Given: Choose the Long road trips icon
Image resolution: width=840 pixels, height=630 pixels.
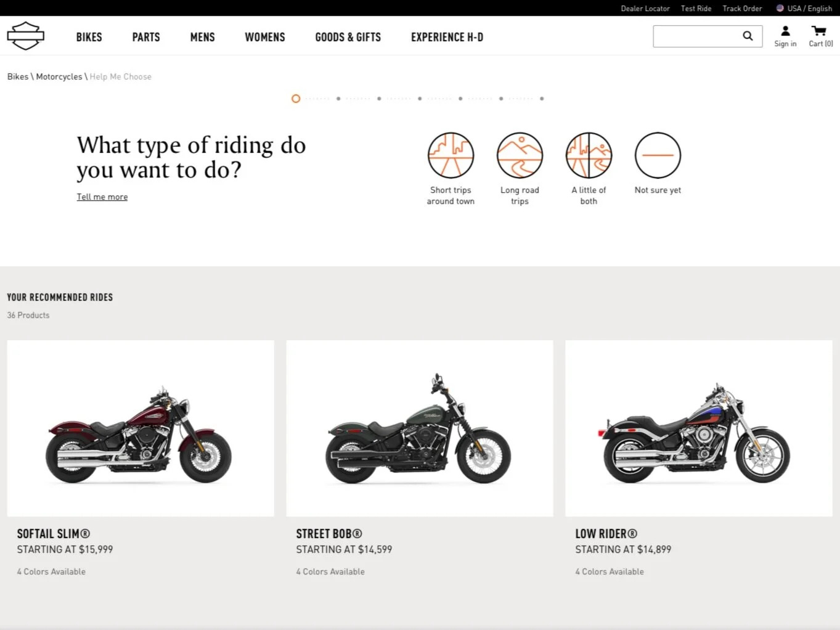Looking at the screenshot, I should (x=520, y=155).
